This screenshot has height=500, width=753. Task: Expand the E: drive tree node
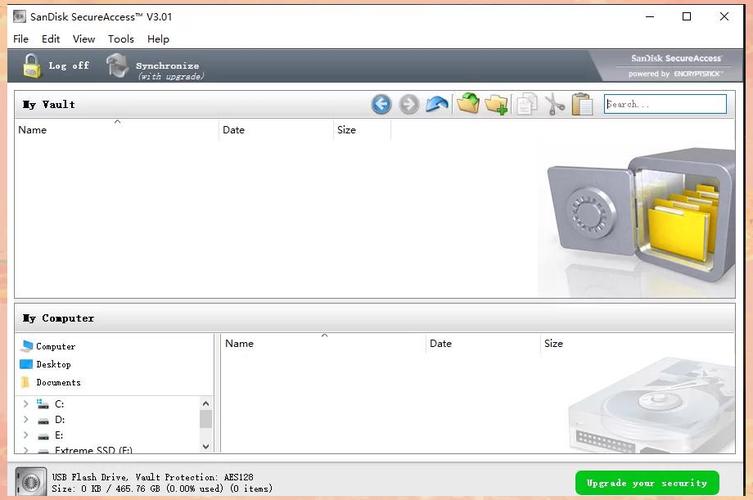26,436
